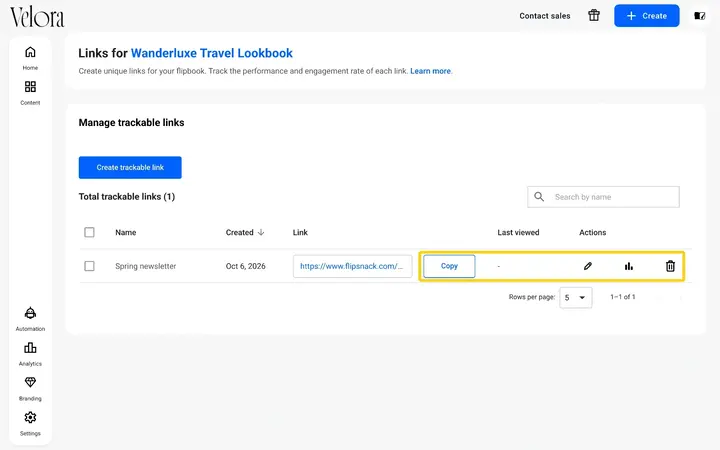Sort by Created arrow icon

click(261, 232)
